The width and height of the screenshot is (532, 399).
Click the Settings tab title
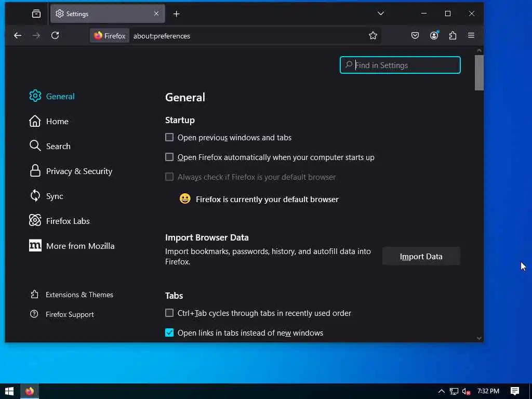pyautogui.click(x=77, y=14)
